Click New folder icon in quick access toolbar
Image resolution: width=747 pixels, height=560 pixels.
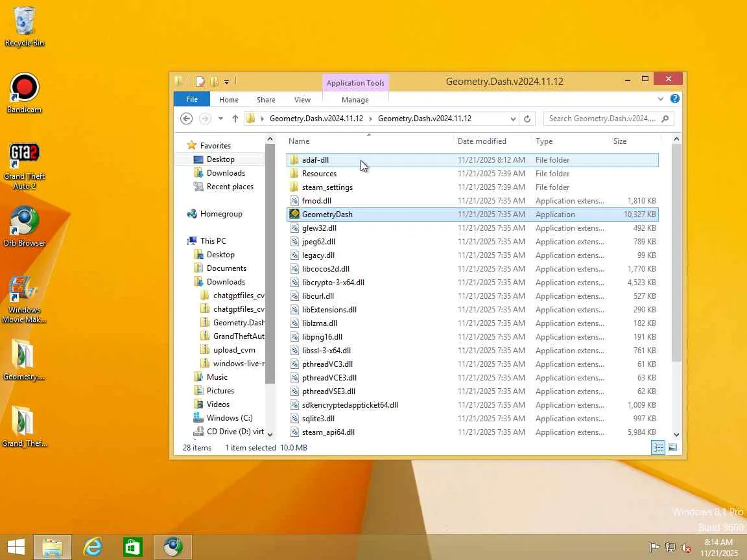(x=214, y=82)
